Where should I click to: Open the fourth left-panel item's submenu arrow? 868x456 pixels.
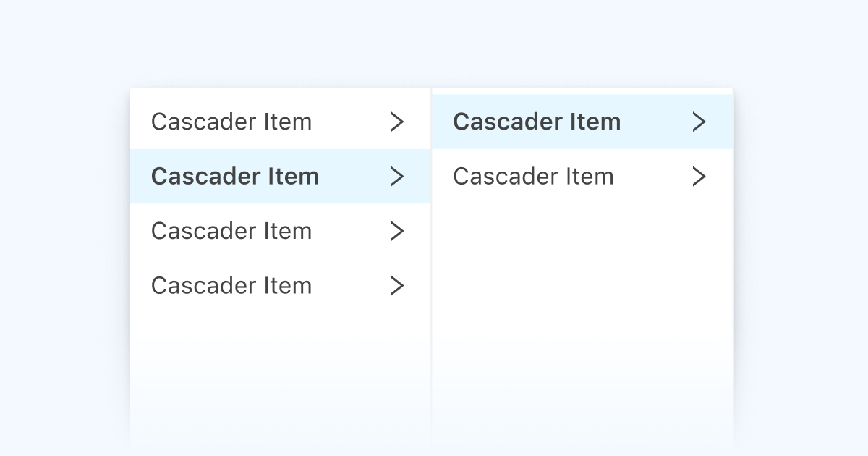click(x=397, y=285)
